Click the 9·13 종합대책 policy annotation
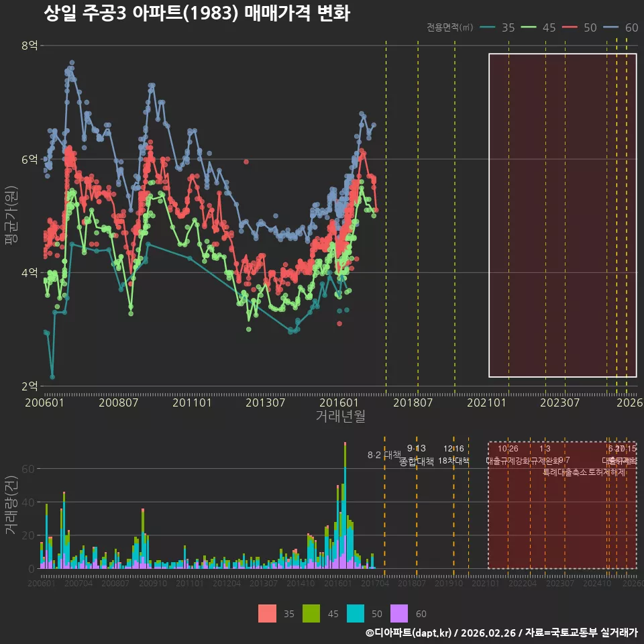 [x=417, y=455]
